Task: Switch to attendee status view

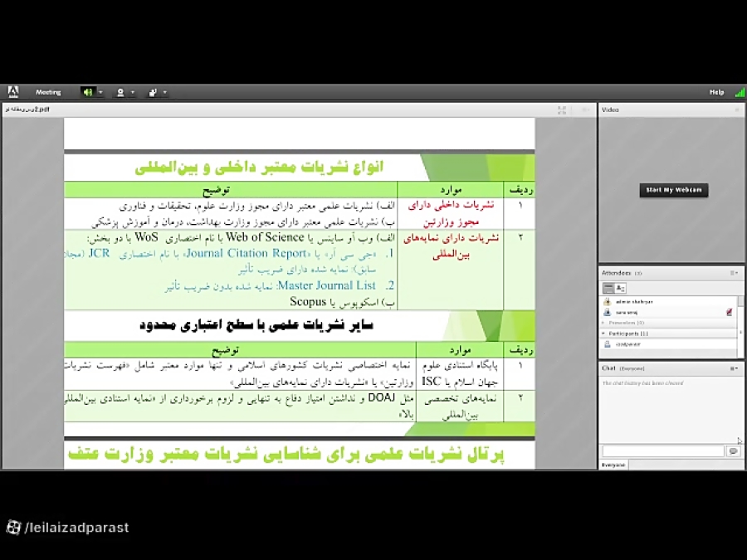Action: [620, 288]
